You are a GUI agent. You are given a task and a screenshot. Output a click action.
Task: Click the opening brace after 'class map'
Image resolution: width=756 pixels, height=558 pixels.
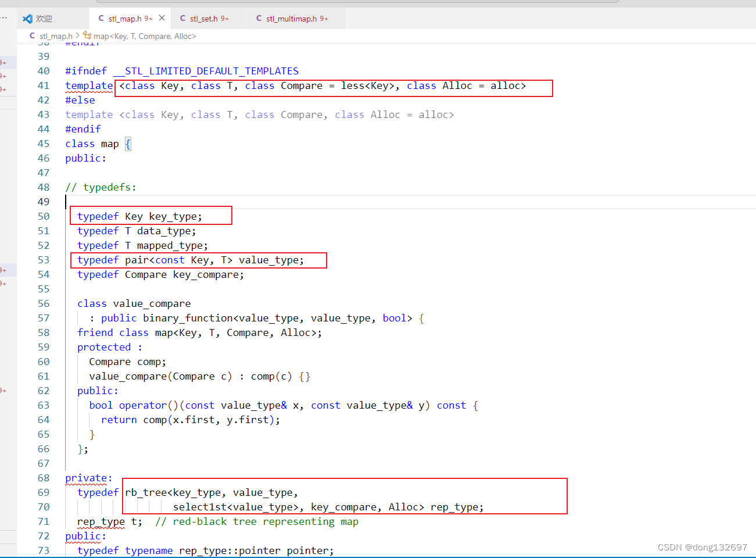(128, 144)
